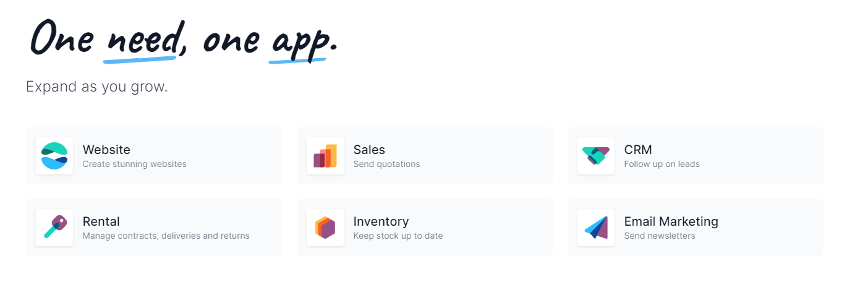Screen dimensions: 868x282
Task: Click the Email Marketing paper plane icon
Action: (596, 228)
